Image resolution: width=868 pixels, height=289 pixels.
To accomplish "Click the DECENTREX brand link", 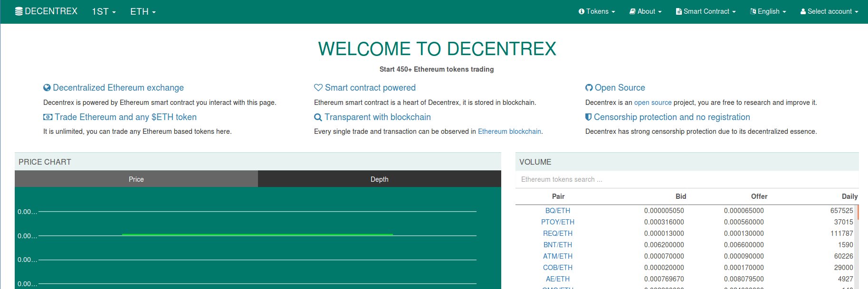I will [x=47, y=11].
